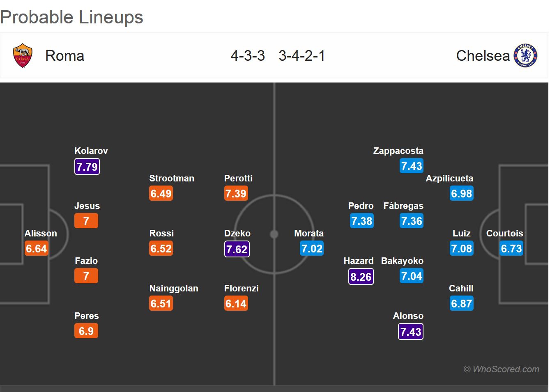
Task: Click Florenzi's 6.14 rating box
Action: click(236, 304)
